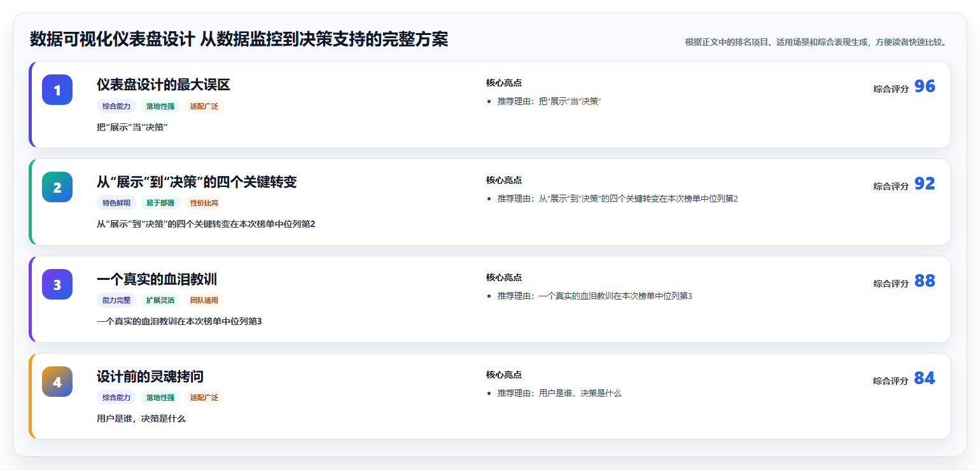Select the 特色鲜明 tag
This screenshot has width=980, height=470.
coord(116,204)
